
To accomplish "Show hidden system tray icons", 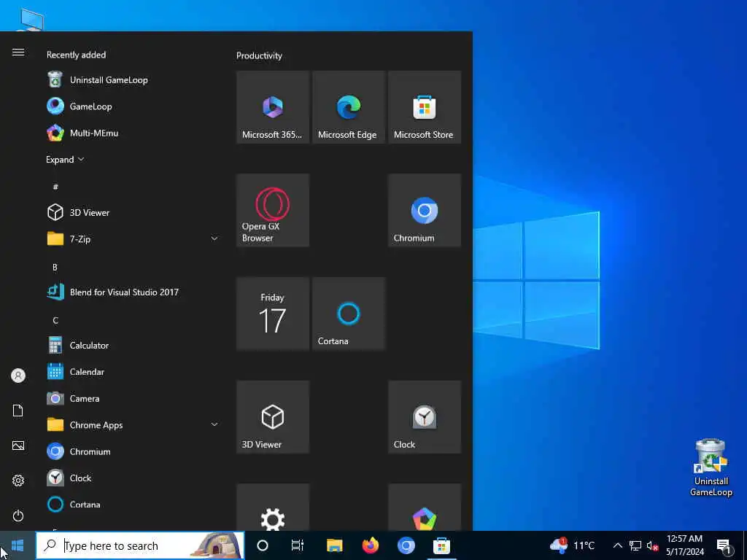I will pos(617,545).
